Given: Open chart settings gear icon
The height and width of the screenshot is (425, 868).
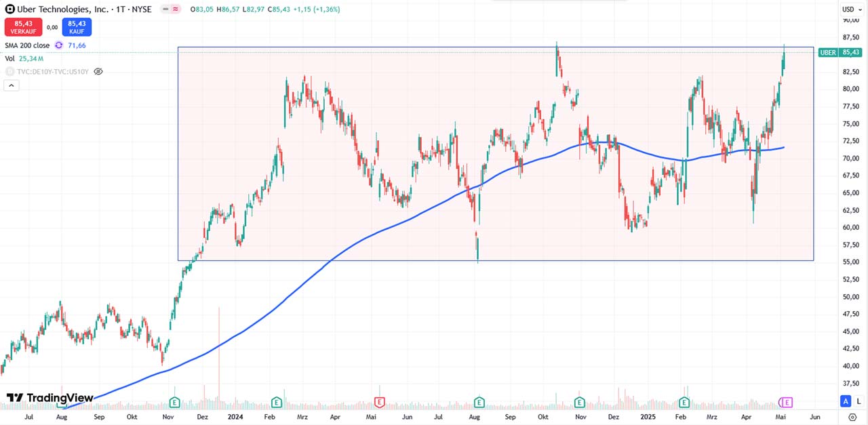Looking at the screenshot, I should click(x=852, y=418).
